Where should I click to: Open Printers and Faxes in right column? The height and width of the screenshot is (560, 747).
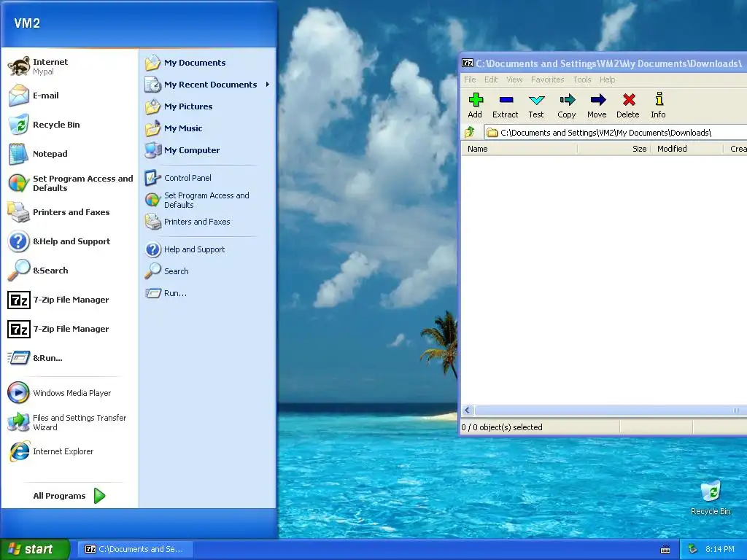click(x=208, y=222)
